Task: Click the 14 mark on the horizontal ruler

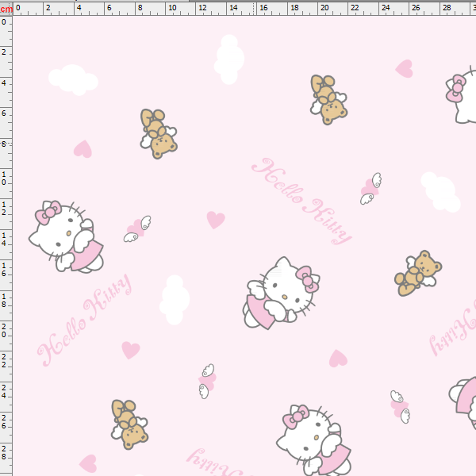Action: pos(233,8)
